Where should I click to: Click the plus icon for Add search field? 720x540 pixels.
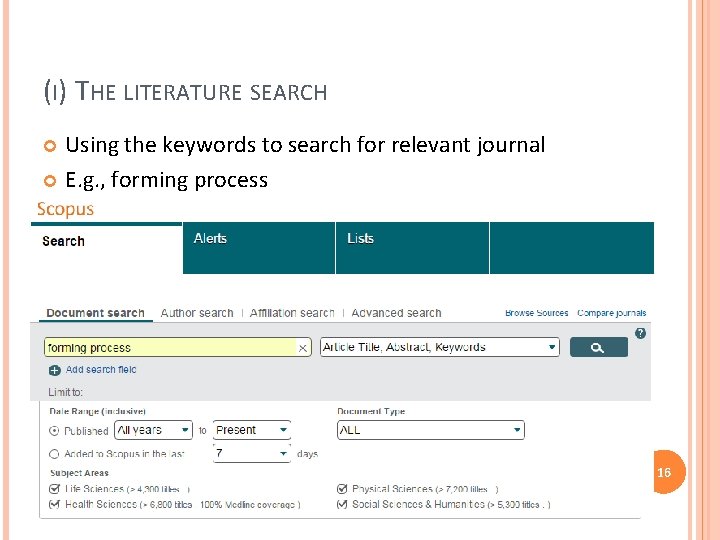55,370
